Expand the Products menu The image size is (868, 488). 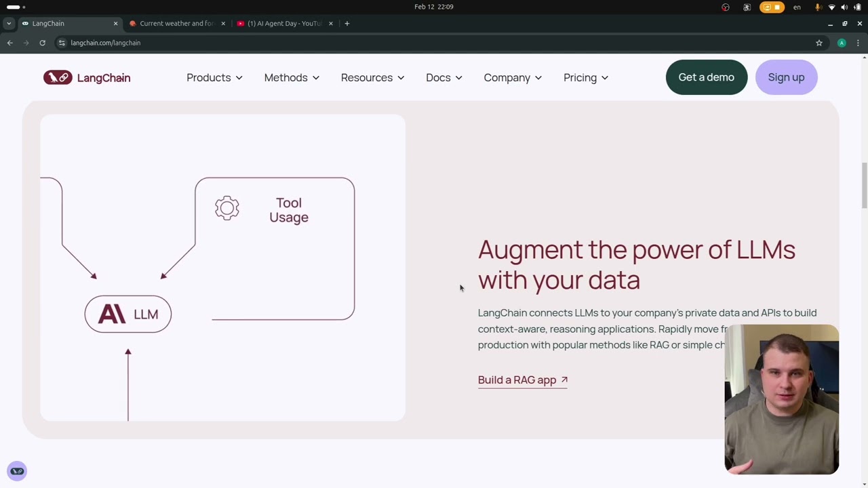tap(214, 77)
